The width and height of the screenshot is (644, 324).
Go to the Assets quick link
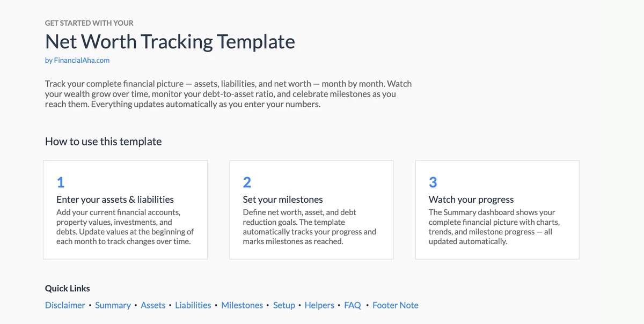pyautogui.click(x=153, y=305)
